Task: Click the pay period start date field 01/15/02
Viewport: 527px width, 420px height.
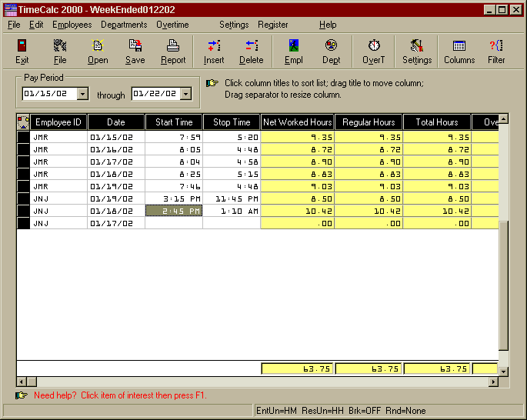Action: click(49, 94)
